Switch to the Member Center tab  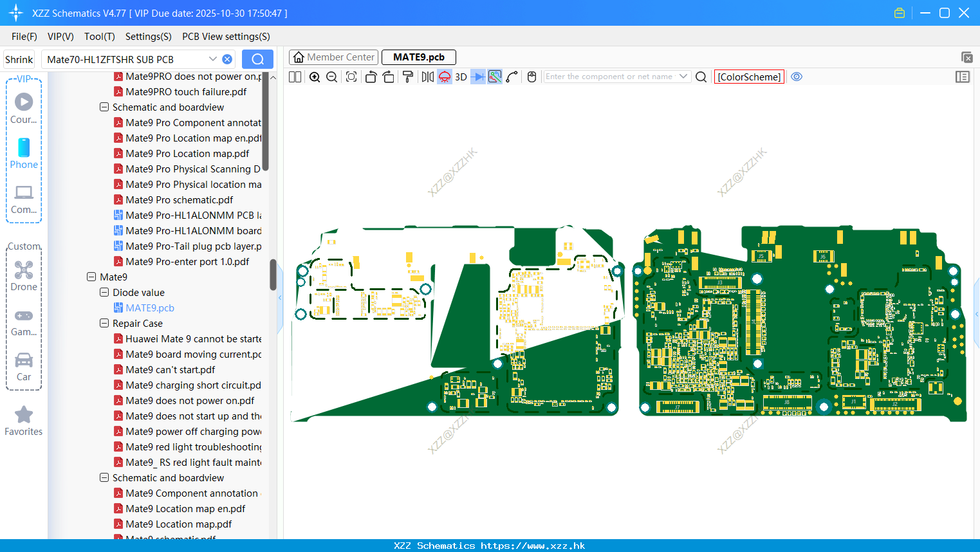(x=334, y=57)
